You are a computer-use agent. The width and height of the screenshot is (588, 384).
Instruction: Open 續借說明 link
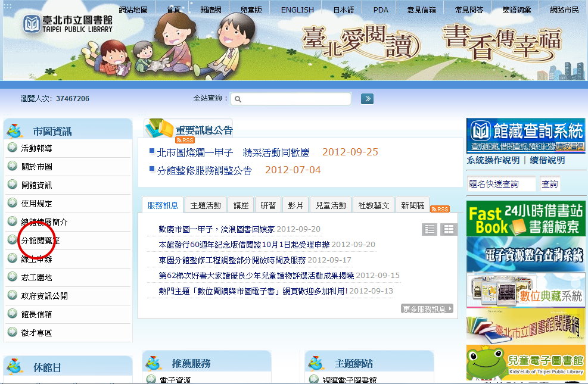pos(547,160)
